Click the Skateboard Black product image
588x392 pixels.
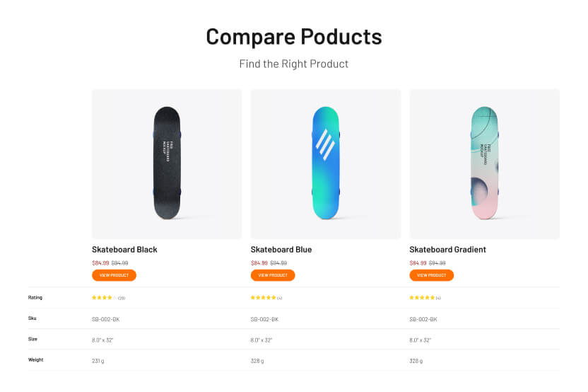pos(167,163)
